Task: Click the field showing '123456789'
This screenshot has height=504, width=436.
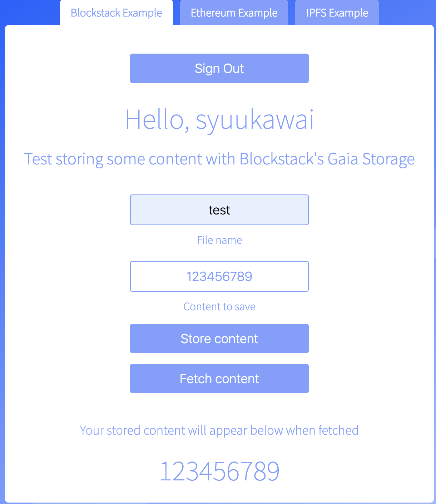Action: point(219,276)
